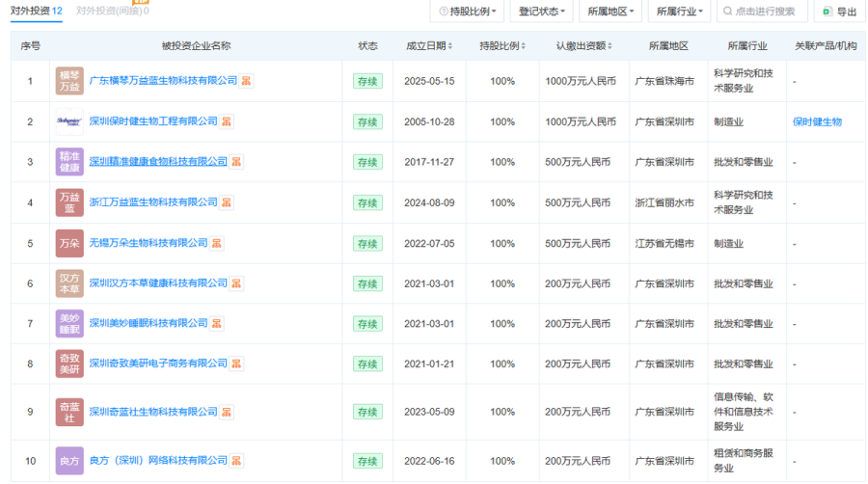Viewport: 868px width, 484px height.
Task: Click the 精准健康 purple logo icon
Action: (69, 162)
